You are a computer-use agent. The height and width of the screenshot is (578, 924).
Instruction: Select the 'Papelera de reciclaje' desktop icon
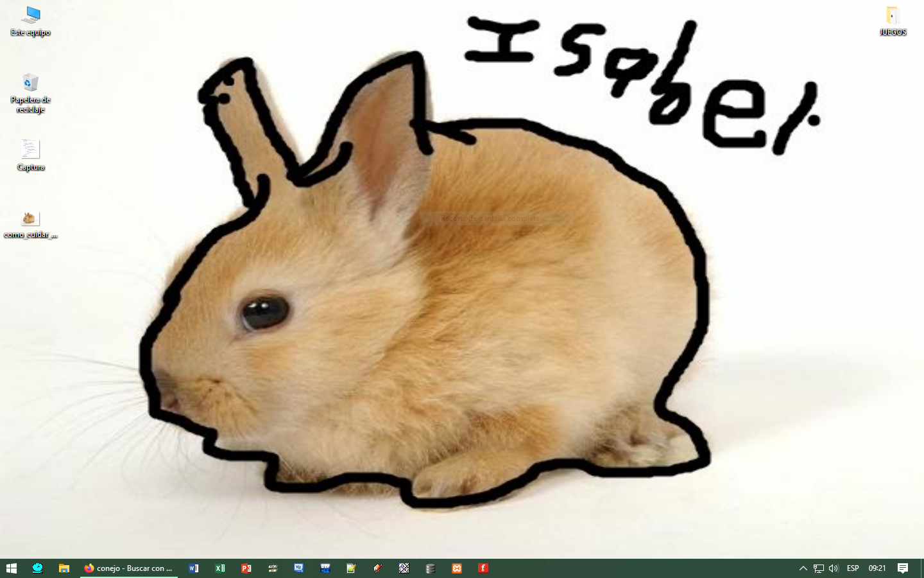[31, 94]
